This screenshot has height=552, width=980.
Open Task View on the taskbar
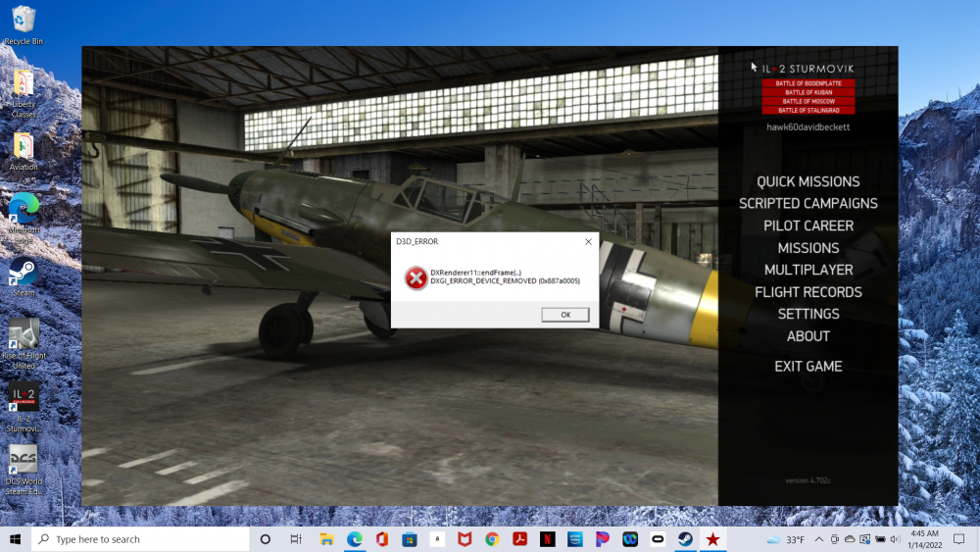click(x=296, y=539)
